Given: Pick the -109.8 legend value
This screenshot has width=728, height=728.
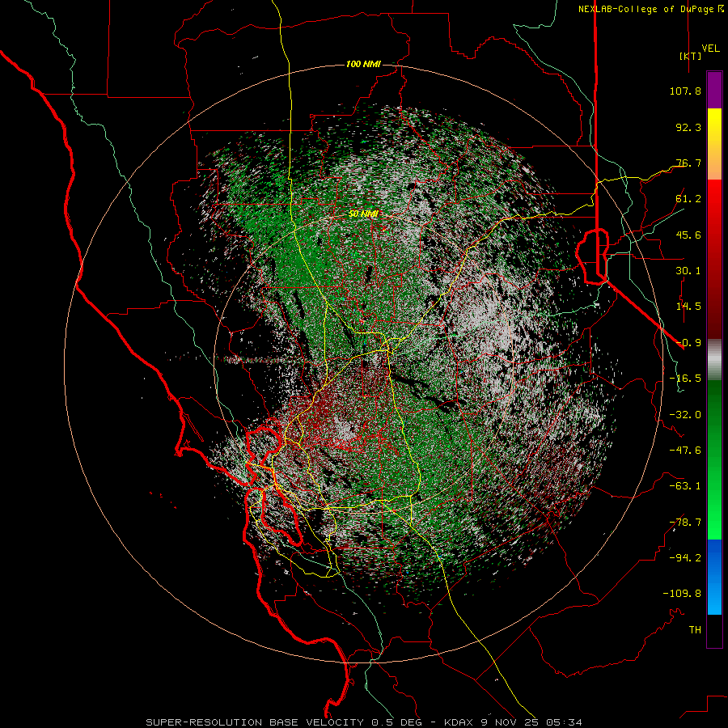Looking at the screenshot, I should coord(682,594).
